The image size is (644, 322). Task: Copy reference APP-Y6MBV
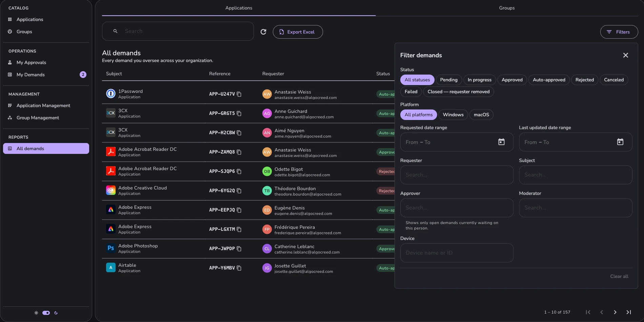pyautogui.click(x=239, y=268)
